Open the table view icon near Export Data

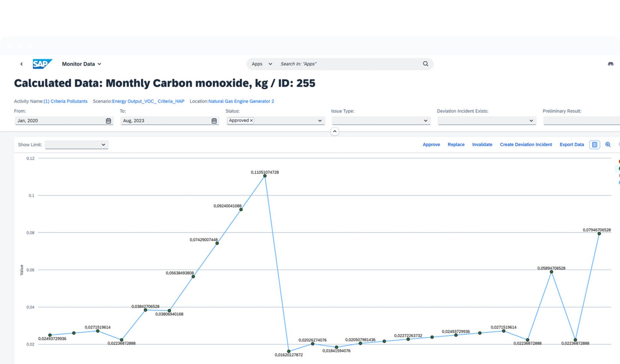(594, 144)
